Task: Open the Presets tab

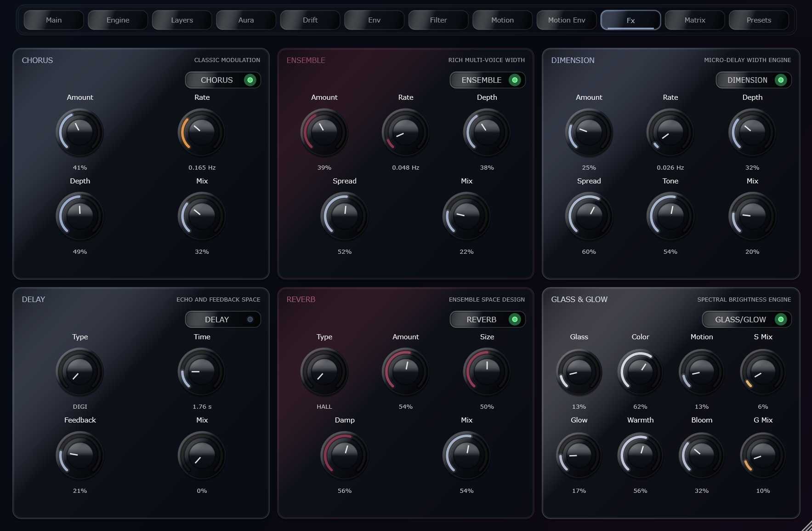Action: (759, 20)
